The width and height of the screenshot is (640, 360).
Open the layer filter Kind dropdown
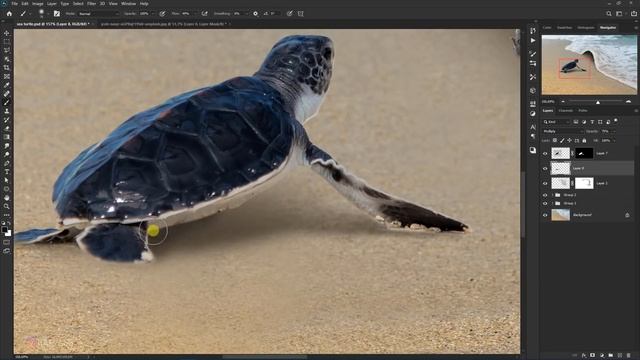[x=556, y=122]
